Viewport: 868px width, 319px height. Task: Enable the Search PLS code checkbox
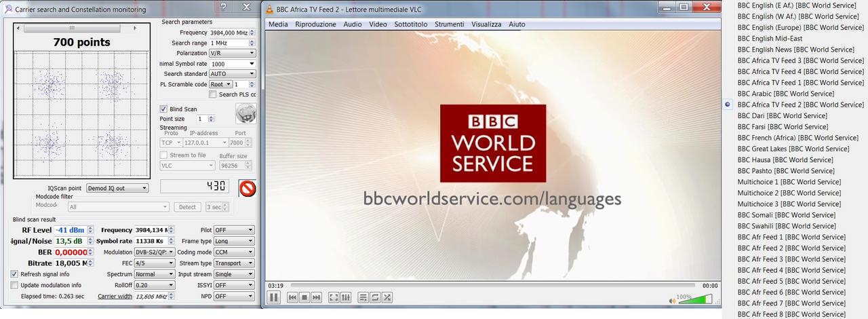pyautogui.click(x=212, y=94)
